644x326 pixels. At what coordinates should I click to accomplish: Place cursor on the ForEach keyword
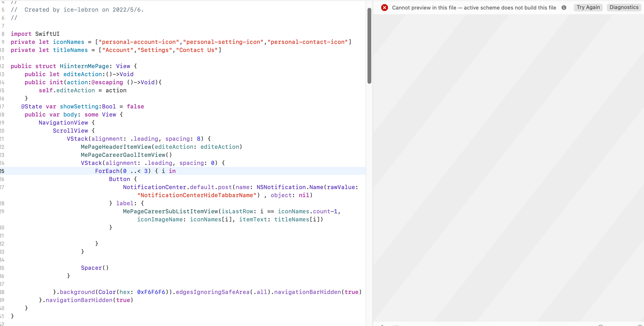[x=107, y=171]
